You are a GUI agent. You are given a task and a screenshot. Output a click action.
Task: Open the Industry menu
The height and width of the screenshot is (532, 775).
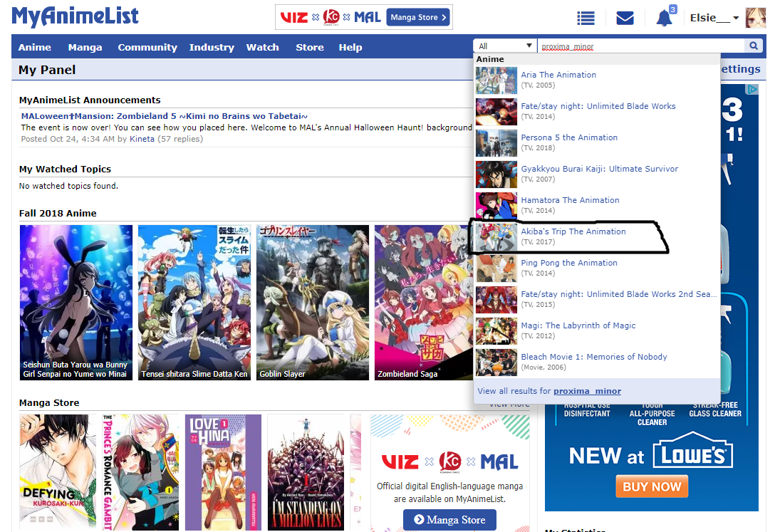pos(212,48)
